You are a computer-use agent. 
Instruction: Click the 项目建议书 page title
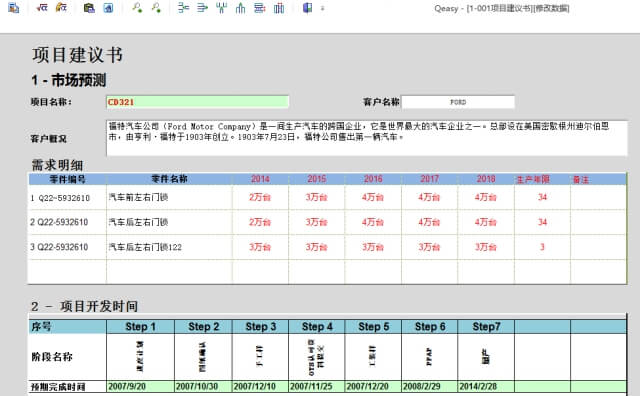pos(78,55)
